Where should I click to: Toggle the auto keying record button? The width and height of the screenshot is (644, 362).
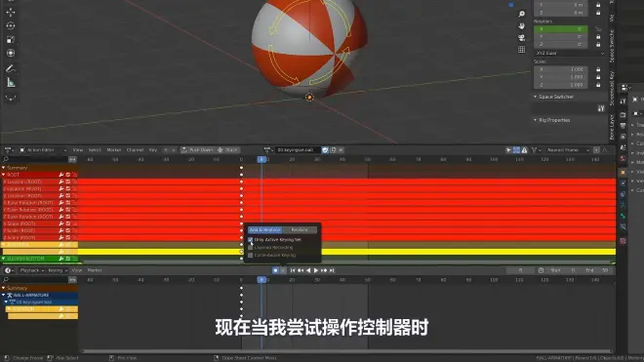click(275, 270)
